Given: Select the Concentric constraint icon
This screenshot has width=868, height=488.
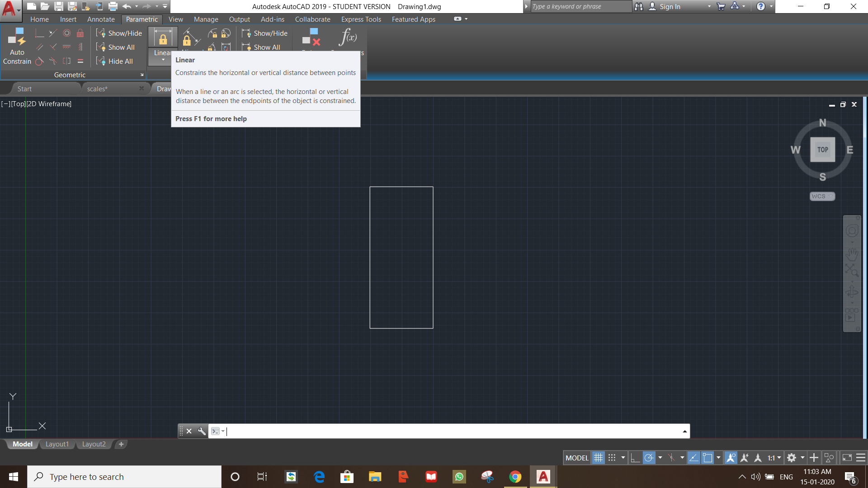Looking at the screenshot, I should point(67,33).
